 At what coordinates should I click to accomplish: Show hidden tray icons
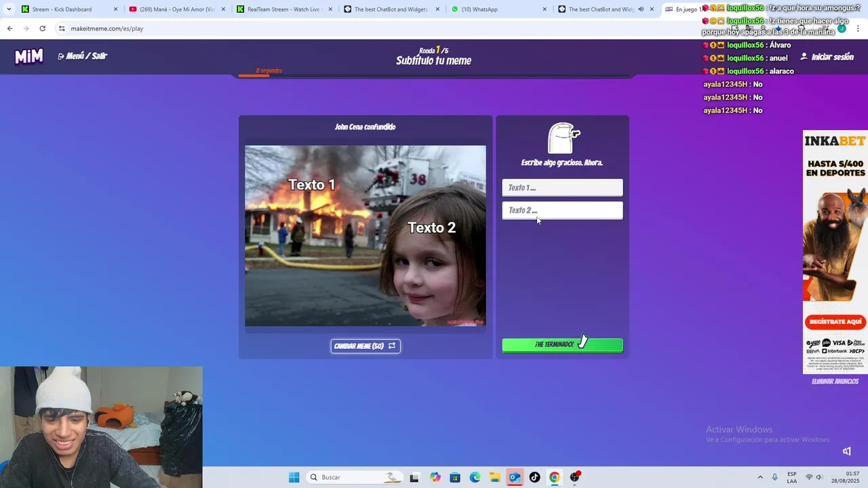point(759,477)
